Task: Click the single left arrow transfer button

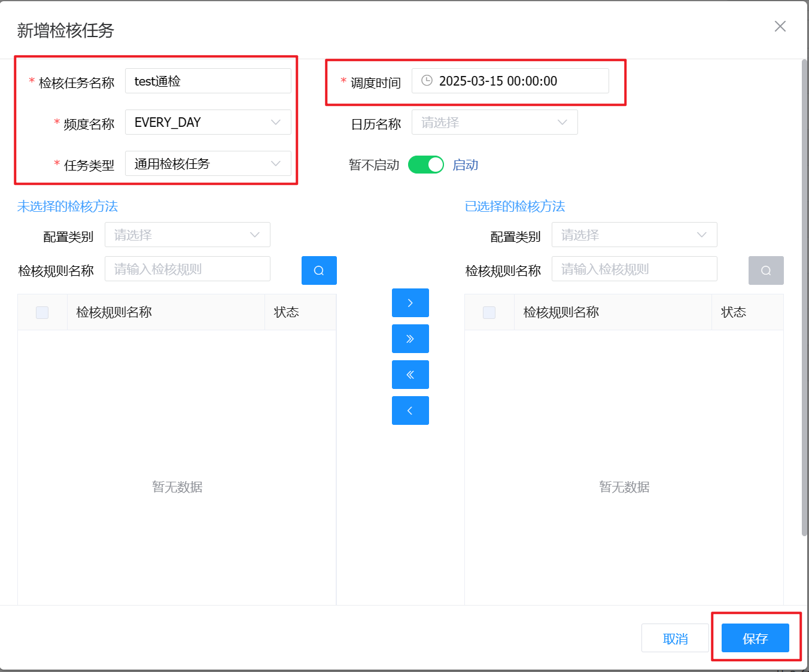Action: [410, 411]
